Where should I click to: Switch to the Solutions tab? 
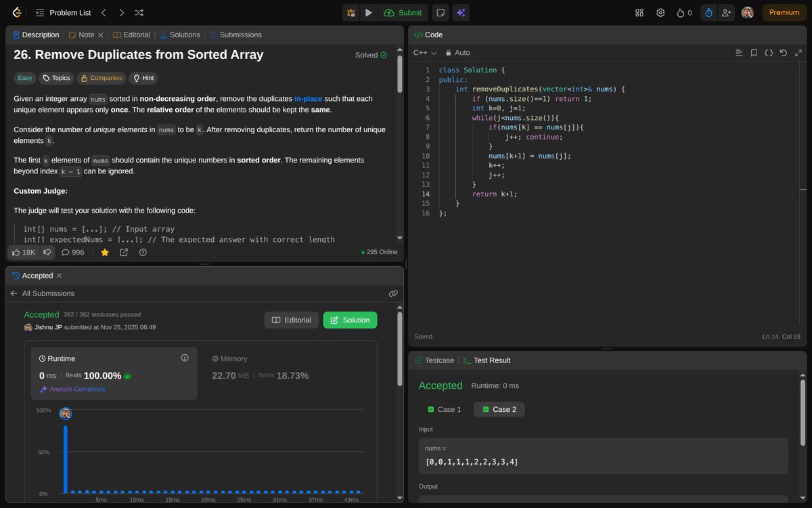(x=180, y=35)
